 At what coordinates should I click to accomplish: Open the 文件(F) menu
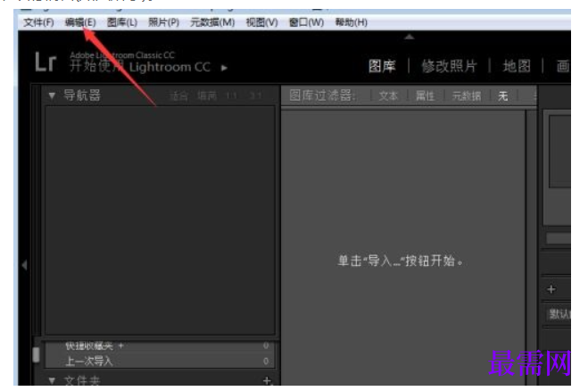point(38,22)
